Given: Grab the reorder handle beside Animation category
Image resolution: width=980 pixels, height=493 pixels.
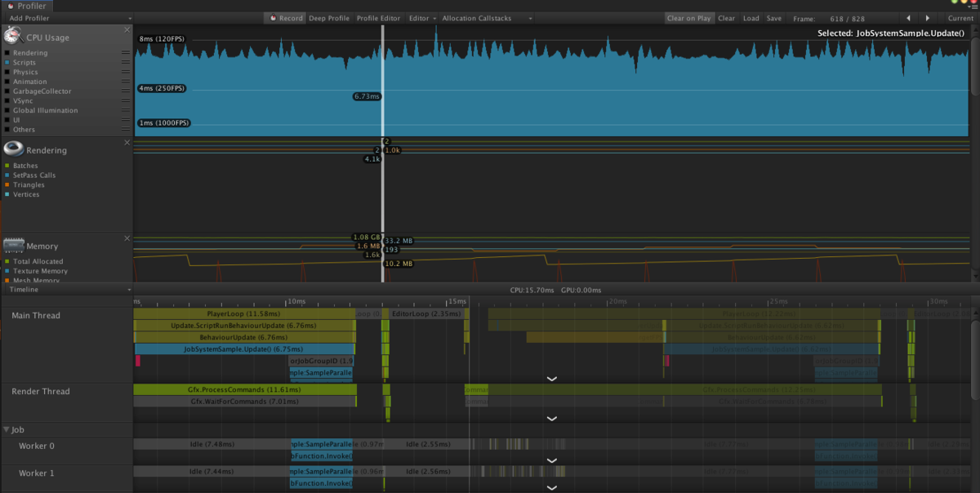Looking at the screenshot, I should pos(125,82).
